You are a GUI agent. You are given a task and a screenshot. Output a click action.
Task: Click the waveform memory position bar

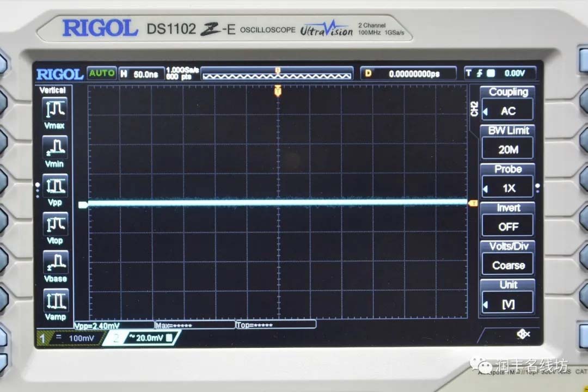pos(277,73)
